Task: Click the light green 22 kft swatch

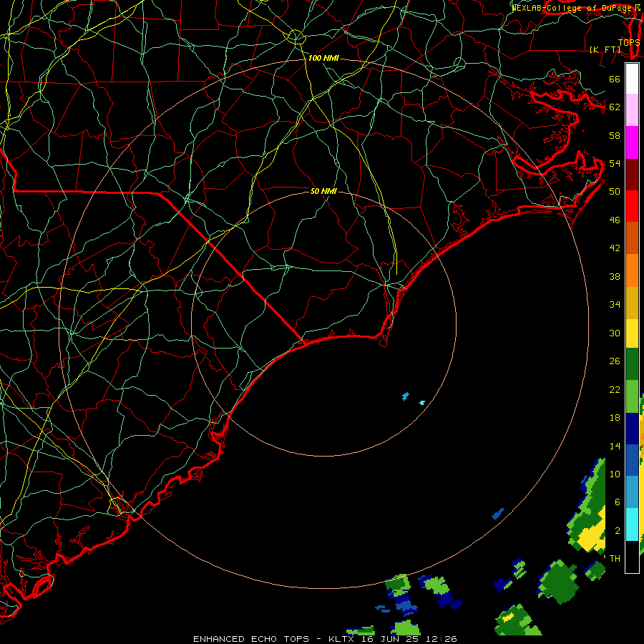Action: (x=632, y=396)
